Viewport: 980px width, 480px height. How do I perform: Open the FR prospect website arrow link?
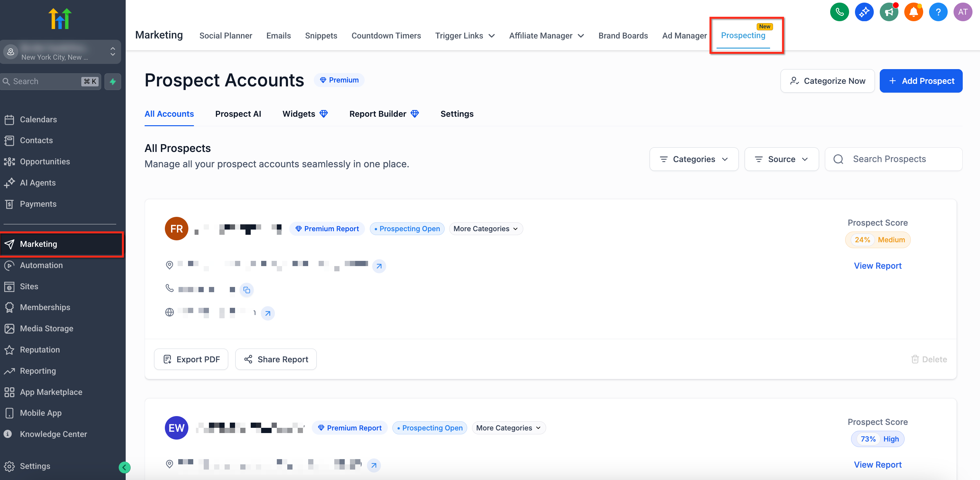point(267,313)
